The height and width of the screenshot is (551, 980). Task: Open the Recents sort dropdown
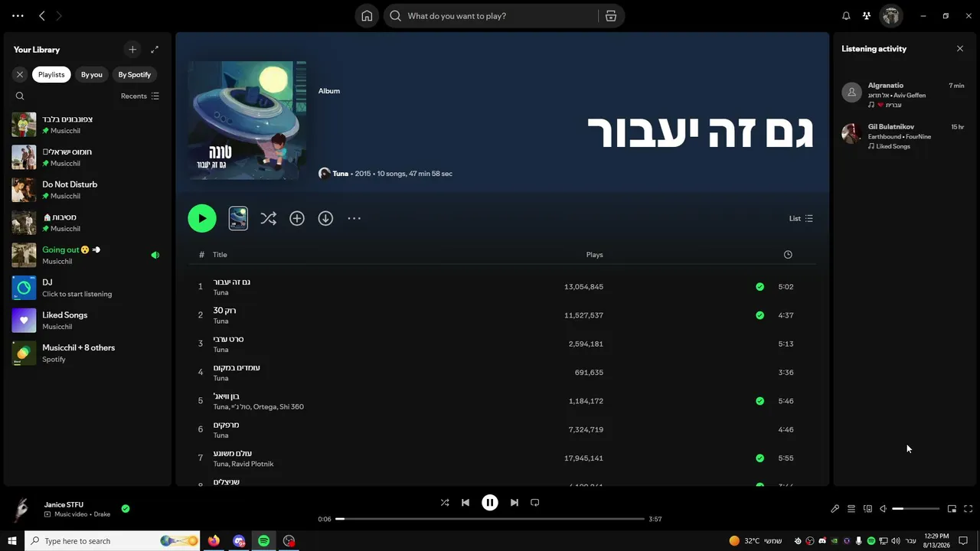pos(140,96)
